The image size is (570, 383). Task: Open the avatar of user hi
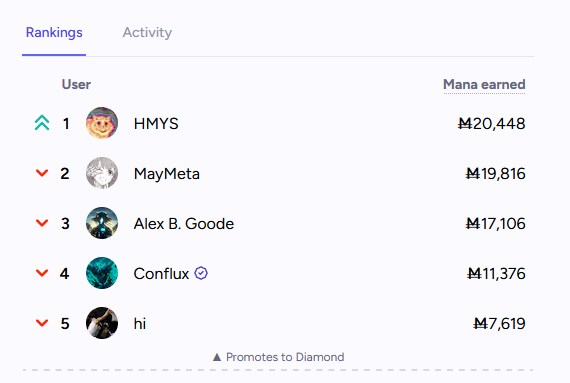point(102,323)
